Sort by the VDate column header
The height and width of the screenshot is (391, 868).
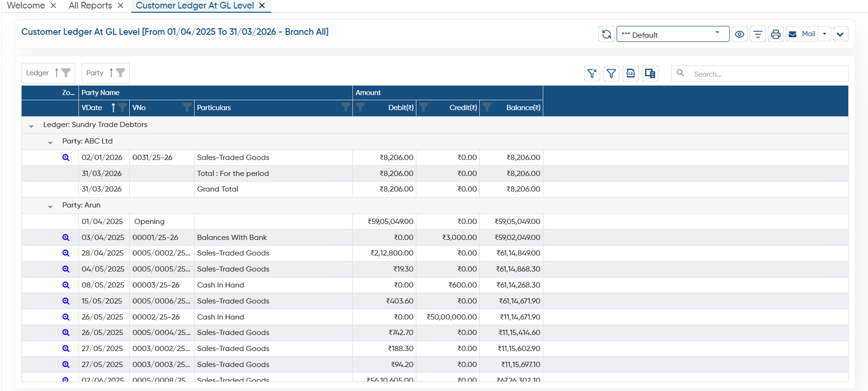click(x=92, y=108)
